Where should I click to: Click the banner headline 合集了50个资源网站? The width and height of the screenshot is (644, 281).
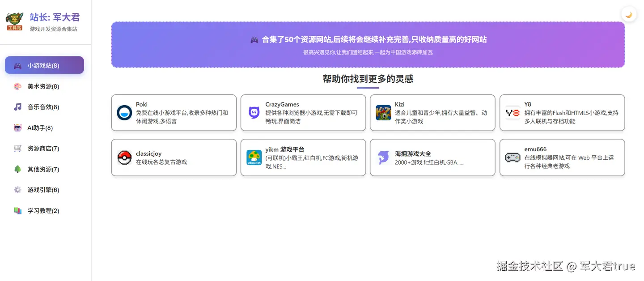pos(374,39)
